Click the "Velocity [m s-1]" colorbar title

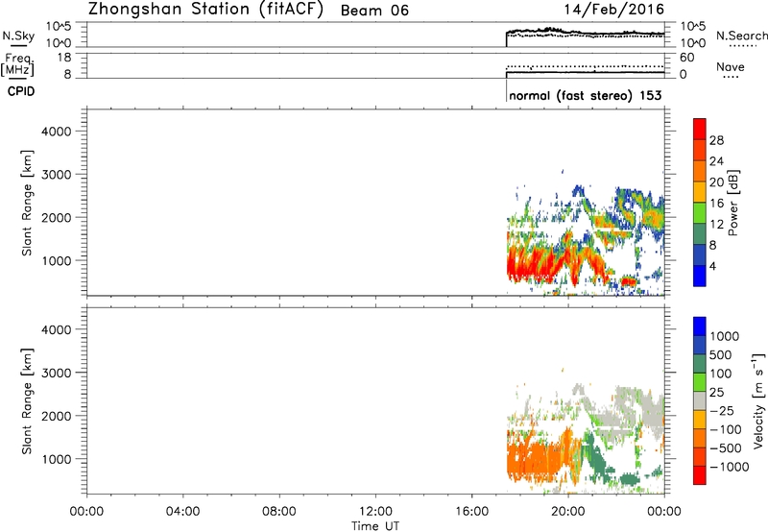tap(758, 400)
